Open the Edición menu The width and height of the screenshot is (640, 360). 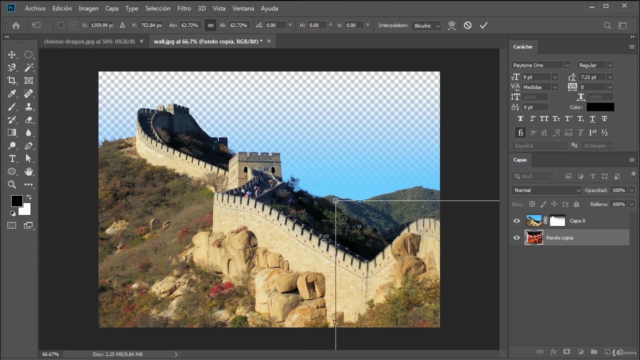pos(62,8)
